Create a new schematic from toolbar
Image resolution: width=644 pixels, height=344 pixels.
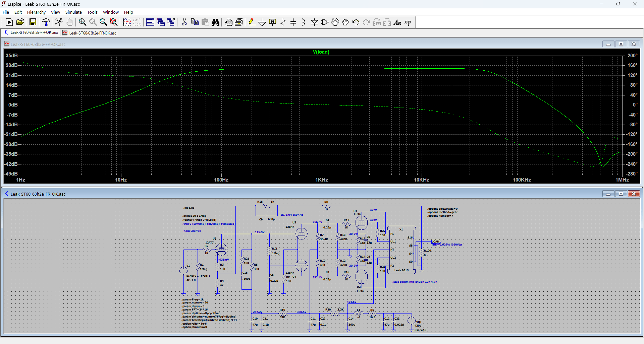pyautogui.click(x=9, y=22)
